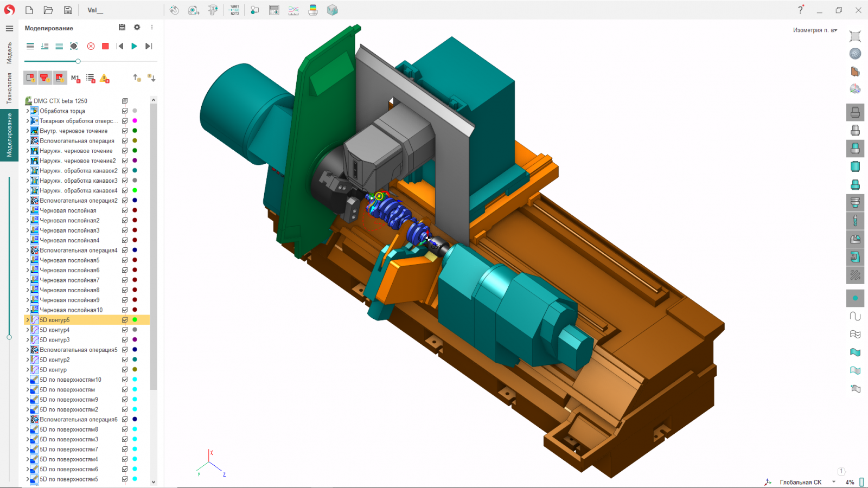Toggle checkbox for Черновая послойная4

(125, 240)
